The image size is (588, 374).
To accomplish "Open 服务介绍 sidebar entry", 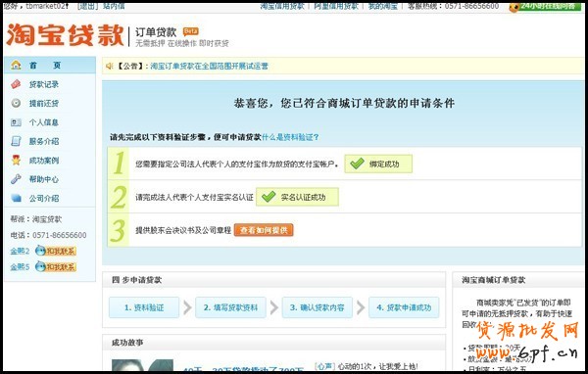I will tap(44, 141).
